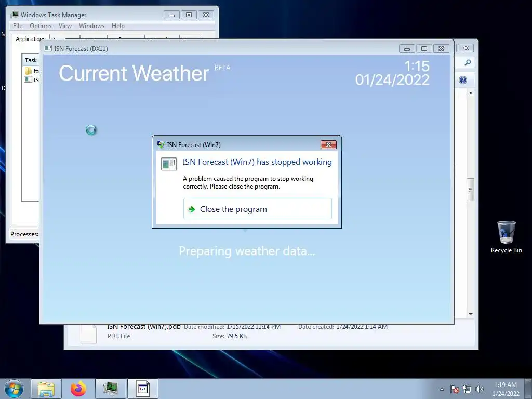Click the search magnifier icon in Explorer window

[468, 62]
